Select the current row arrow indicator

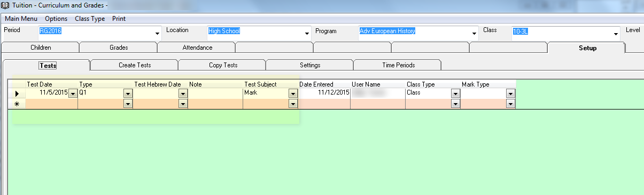tap(17, 93)
